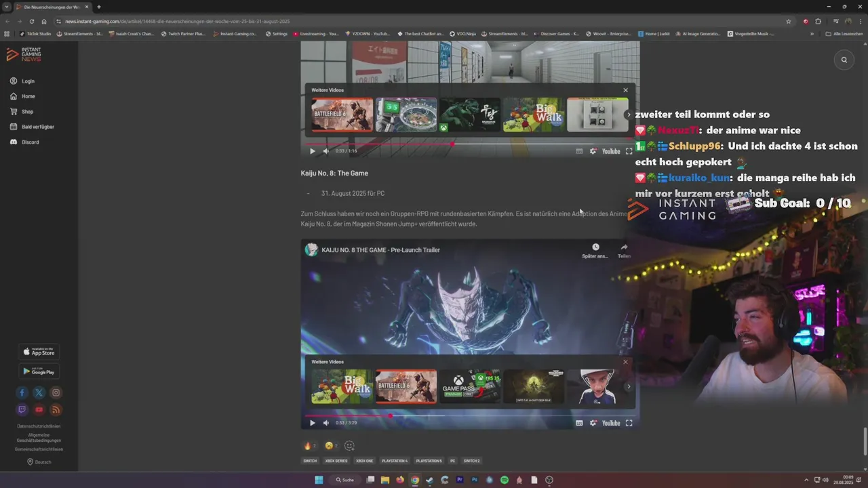
Task: Open the Datenschutzrichtlinien link
Action: coord(39,426)
